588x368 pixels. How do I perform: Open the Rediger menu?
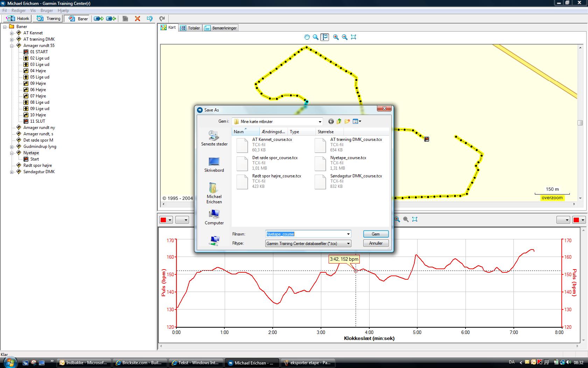pos(18,11)
